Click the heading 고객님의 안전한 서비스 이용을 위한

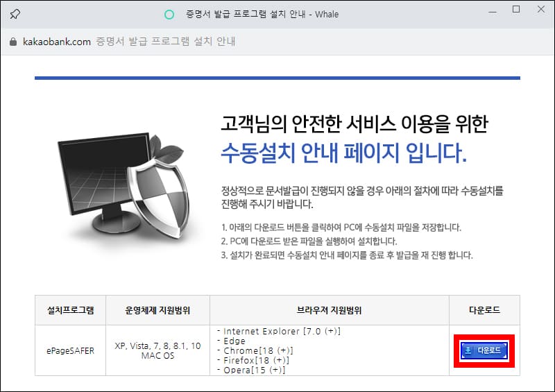[355, 123]
